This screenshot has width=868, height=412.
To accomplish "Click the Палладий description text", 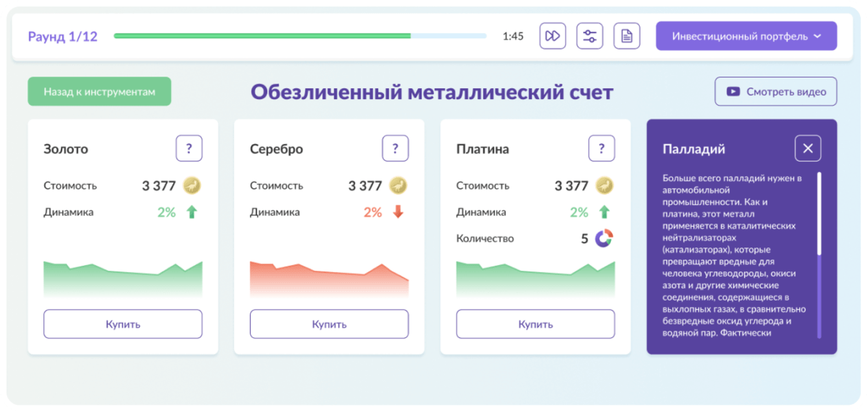I will [x=735, y=255].
